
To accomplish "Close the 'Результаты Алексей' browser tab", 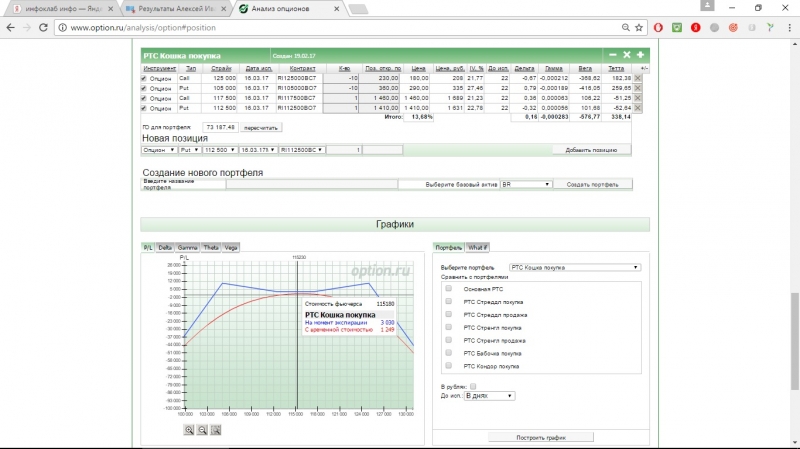I will (x=223, y=9).
